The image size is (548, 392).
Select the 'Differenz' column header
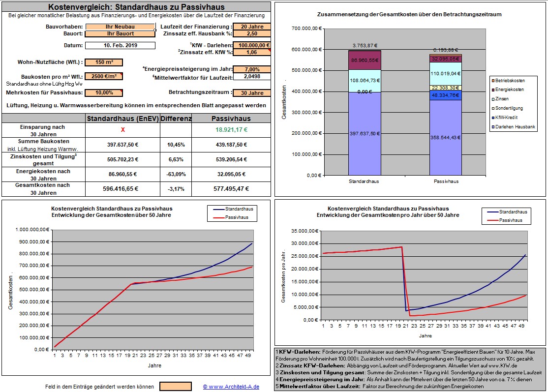click(176, 119)
